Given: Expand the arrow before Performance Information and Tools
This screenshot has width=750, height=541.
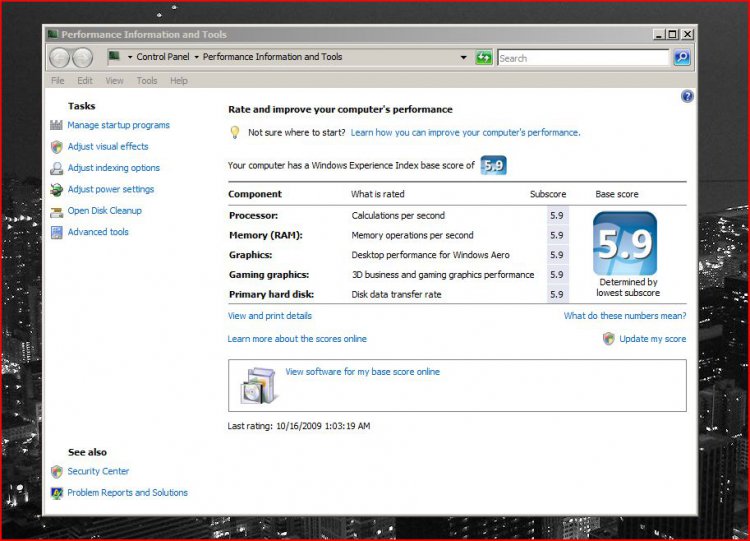Looking at the screenshot, I should tap(196, 57).
